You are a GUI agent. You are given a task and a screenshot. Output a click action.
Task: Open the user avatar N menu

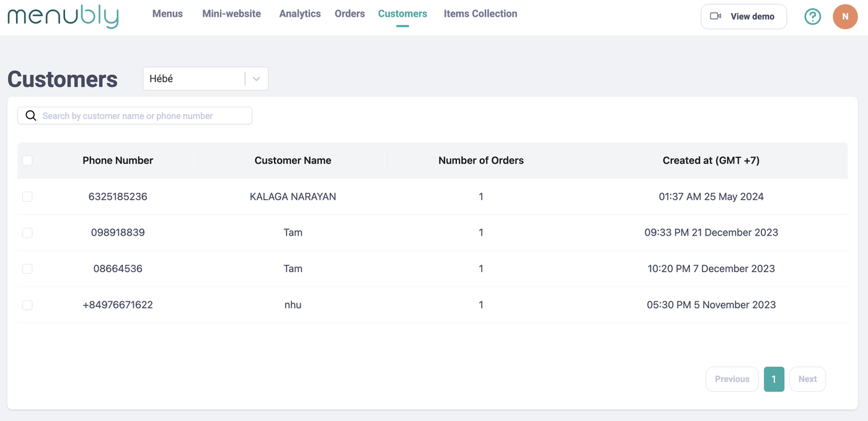point(844,17)
